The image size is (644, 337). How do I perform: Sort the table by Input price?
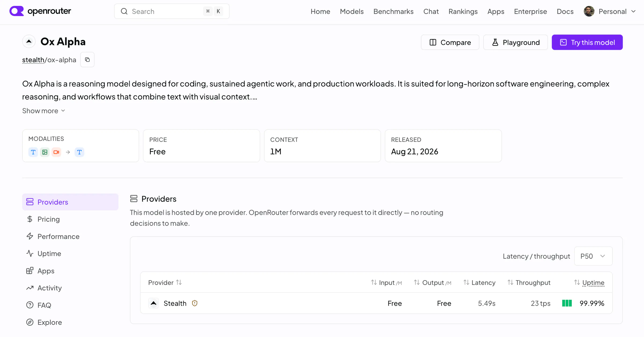[386, 283]
